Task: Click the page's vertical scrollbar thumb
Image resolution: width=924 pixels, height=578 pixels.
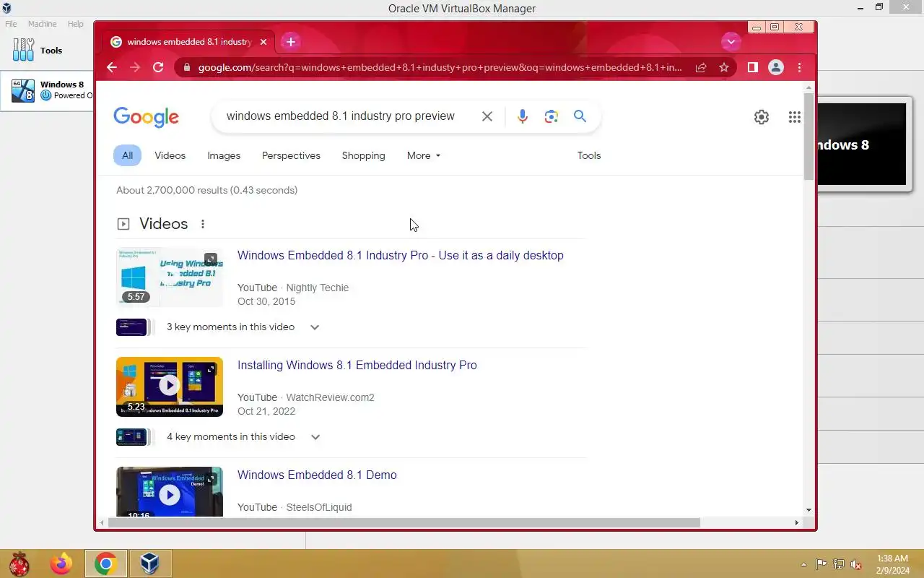Action: 808,136
